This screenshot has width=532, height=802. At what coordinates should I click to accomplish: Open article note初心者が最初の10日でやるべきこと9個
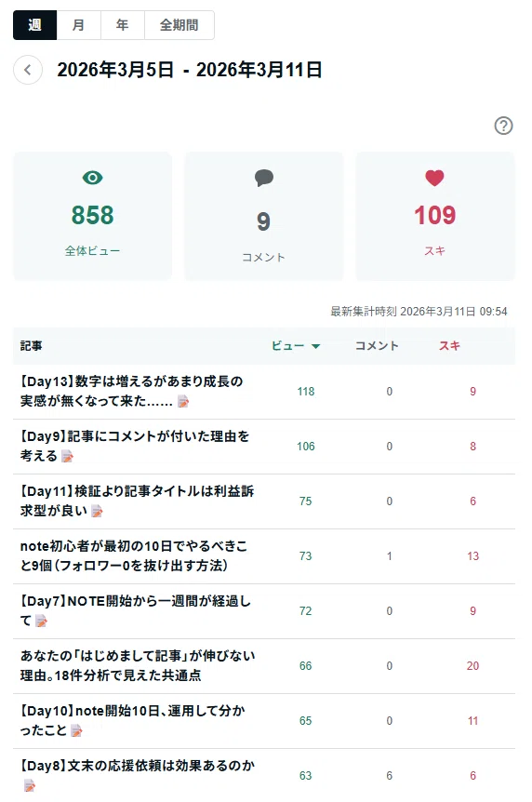[x=134, y=556]
